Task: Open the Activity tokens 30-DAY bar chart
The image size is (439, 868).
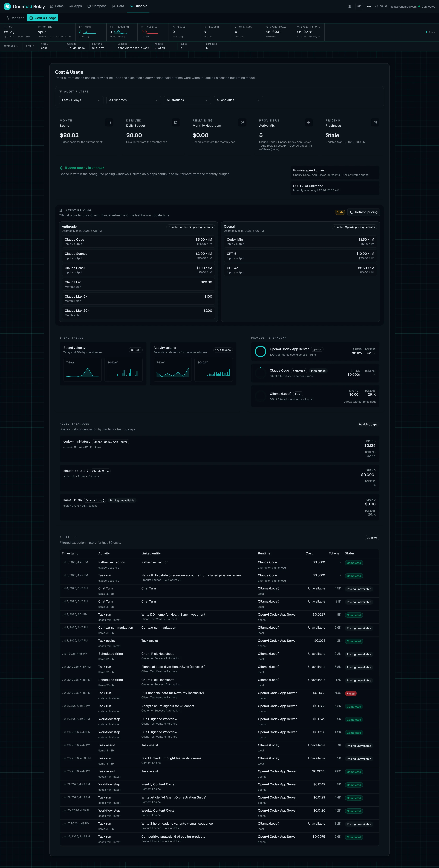Action: (214, 370)
